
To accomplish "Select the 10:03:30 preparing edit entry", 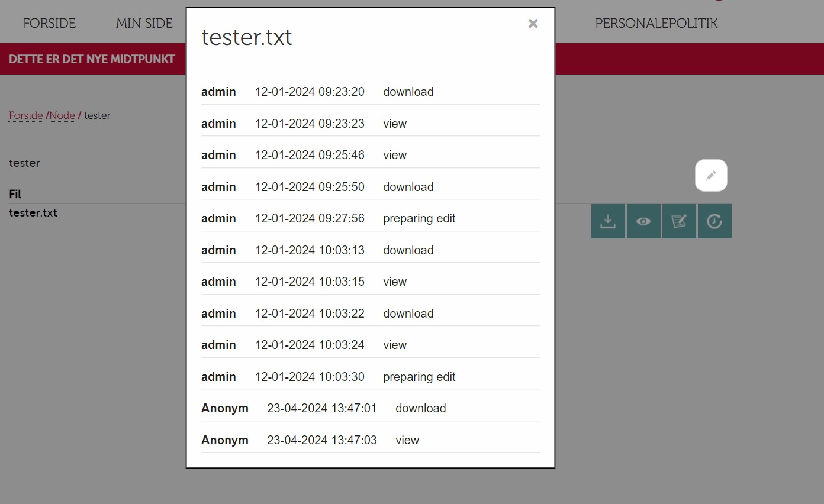I will tap(370, 377).
